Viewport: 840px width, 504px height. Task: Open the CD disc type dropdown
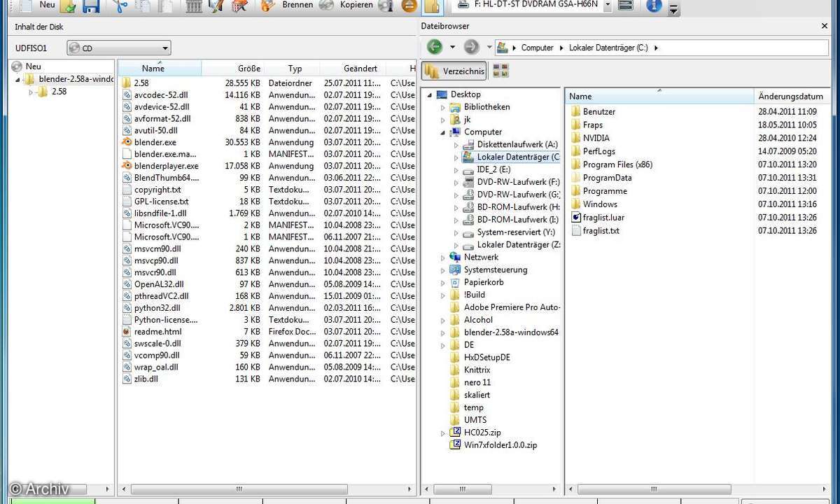[119, 48]
